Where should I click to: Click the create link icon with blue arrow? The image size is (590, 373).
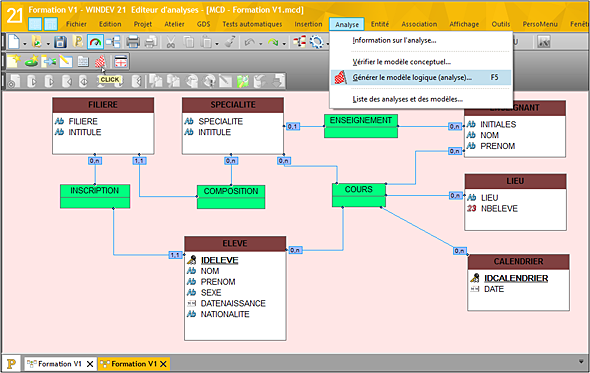tap(49, 61)
